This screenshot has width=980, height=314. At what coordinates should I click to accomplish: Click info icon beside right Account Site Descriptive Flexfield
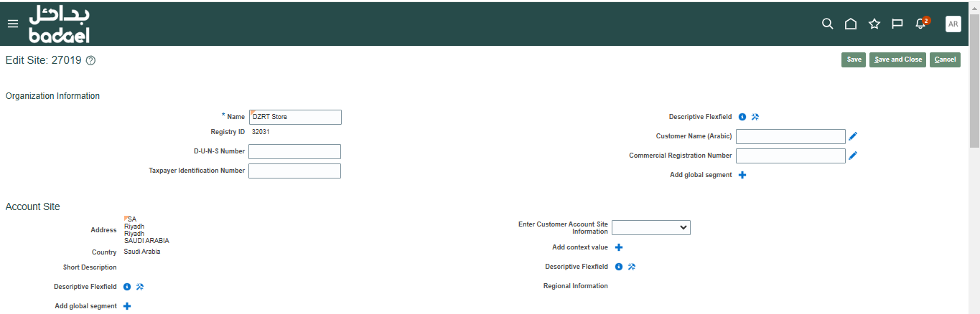[619, 267]
